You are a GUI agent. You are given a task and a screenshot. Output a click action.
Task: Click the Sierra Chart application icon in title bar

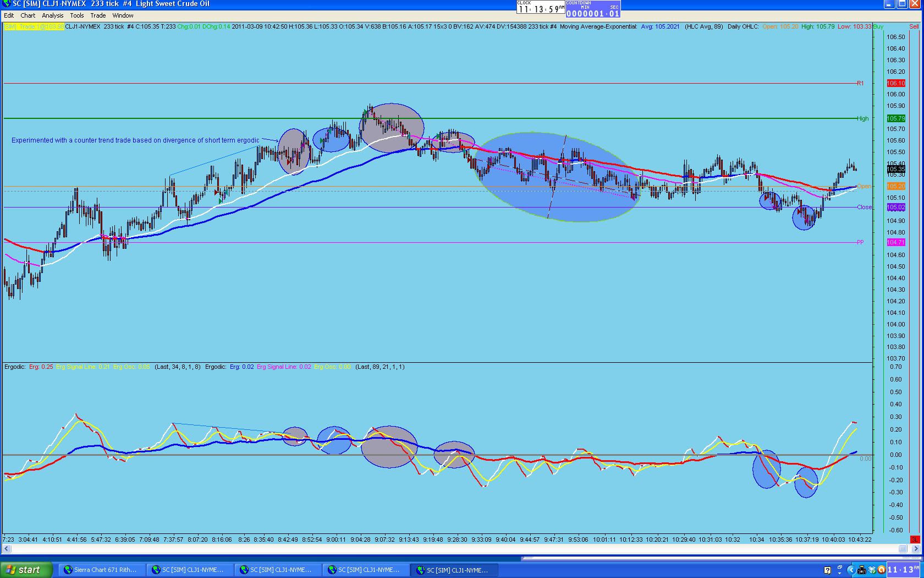click(x=6, y=4)
